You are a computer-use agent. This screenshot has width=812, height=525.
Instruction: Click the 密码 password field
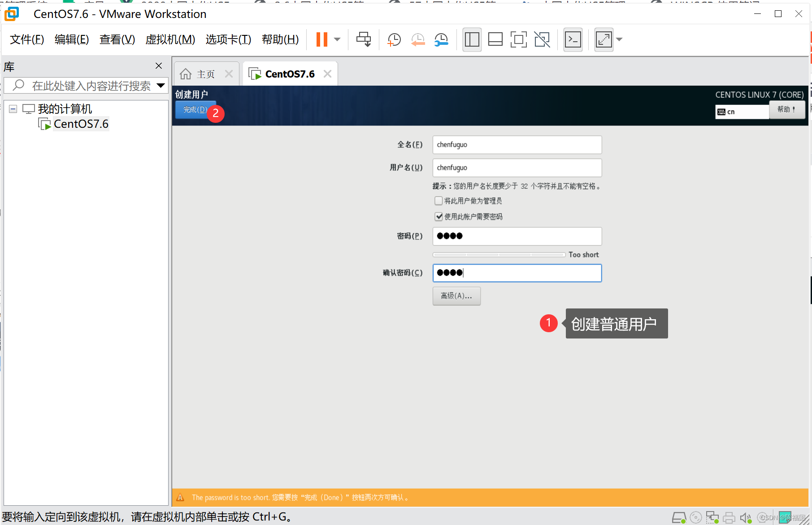tap(517, 236)
